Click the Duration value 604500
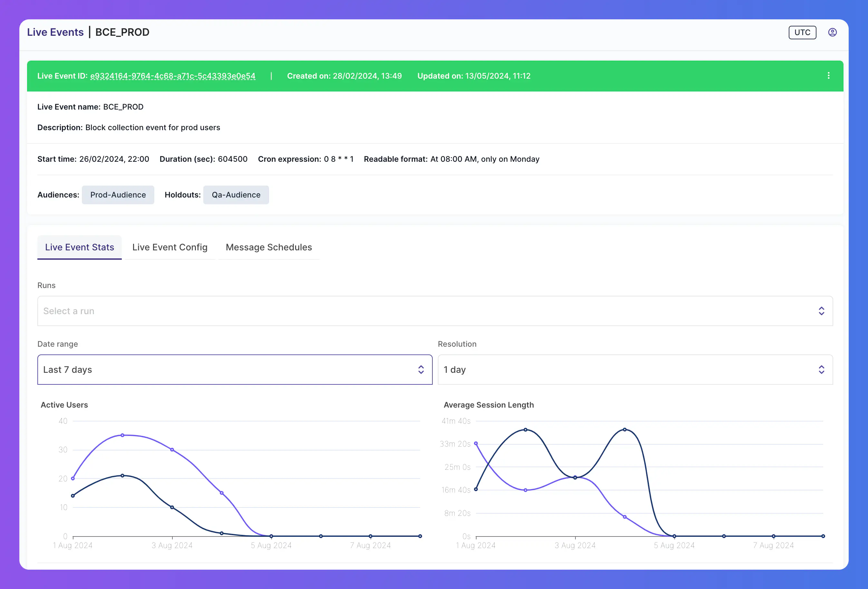This screenshot has width=868, height=589. [x=233, y=159]
